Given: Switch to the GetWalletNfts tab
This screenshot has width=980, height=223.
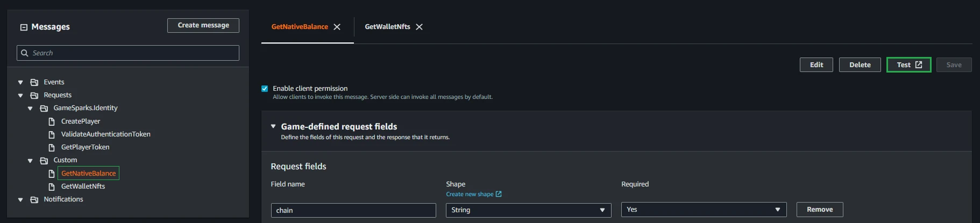Looking at the screenshot, I should 387,27.
